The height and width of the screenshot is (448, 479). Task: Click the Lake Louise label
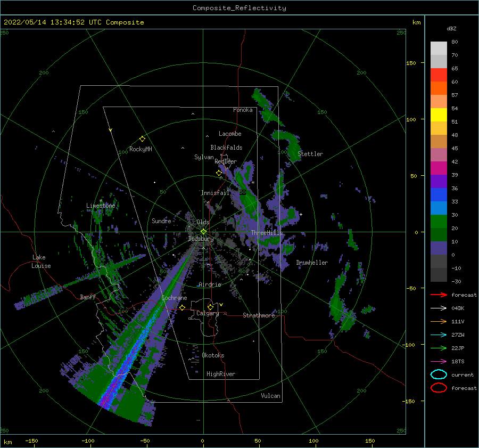pyautogui.click(x=41, y=262)
